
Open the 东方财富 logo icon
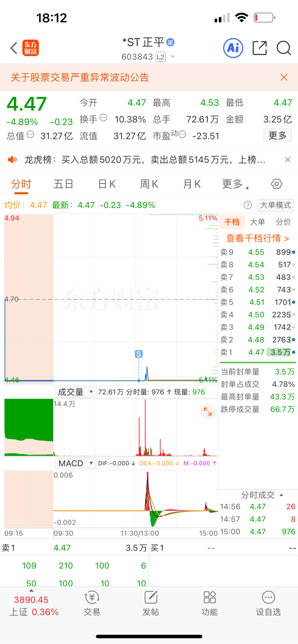[30, 48]
